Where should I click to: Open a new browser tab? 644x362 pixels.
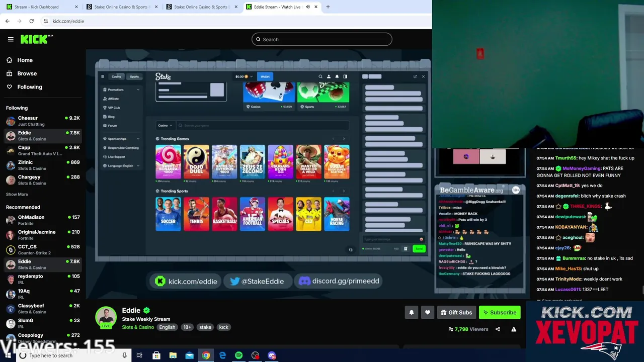pos(328,7)
